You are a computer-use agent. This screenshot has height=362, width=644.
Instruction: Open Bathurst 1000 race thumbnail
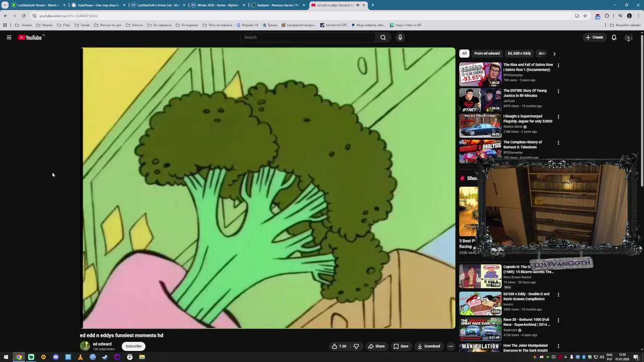pos(480,329)
